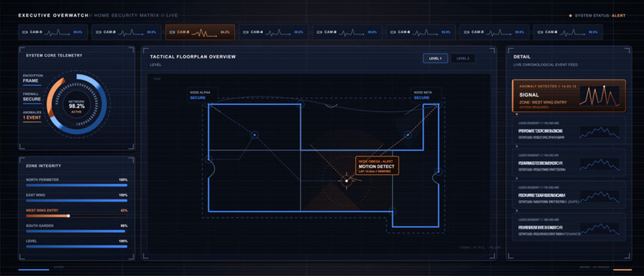Screen dimensions: 644x276
Task: Click the orange motion detect crosshair marker
Action: tap(346, 180)
